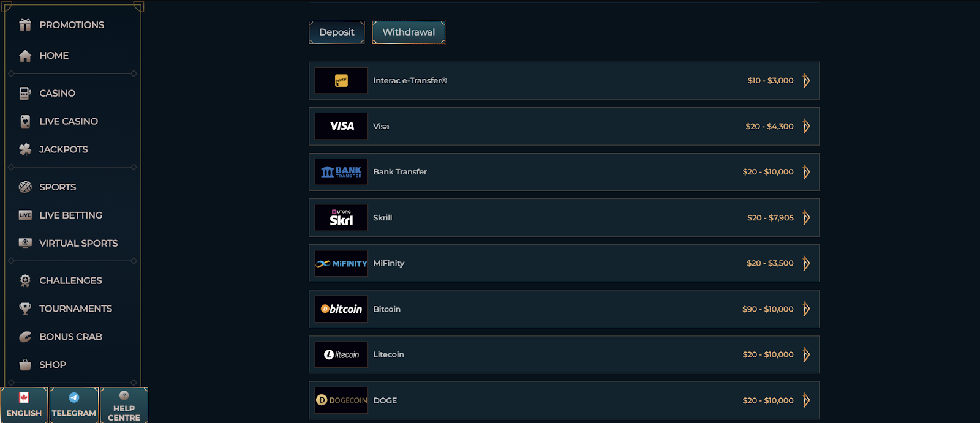Expand the Litecoin row arrow
The height and width of the screenshot is (423, 980).
point(807,354)
